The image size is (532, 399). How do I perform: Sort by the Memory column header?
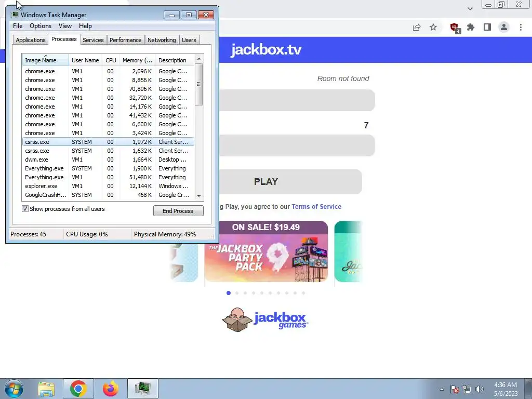137,60
